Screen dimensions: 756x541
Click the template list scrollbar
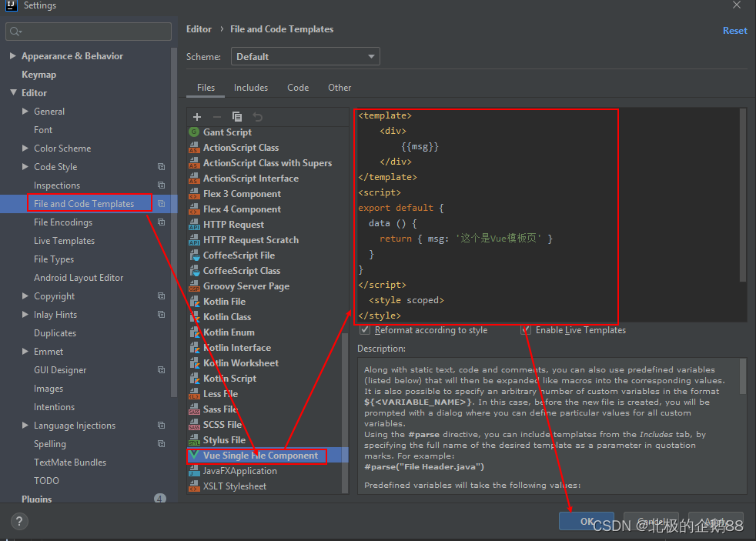pos(344,412)
